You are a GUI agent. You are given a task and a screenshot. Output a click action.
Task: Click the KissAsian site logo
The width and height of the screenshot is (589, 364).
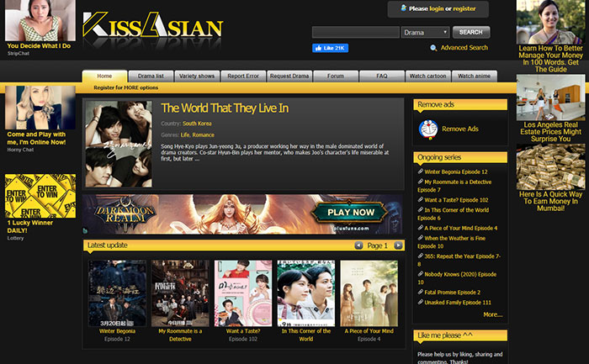point(153,28)
